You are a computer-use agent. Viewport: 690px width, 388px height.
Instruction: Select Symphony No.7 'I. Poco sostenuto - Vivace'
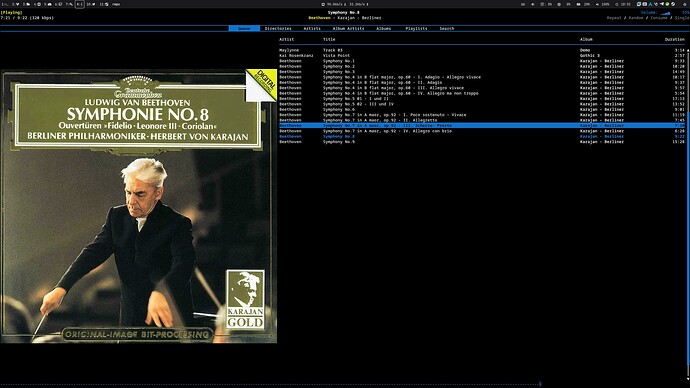482,115
